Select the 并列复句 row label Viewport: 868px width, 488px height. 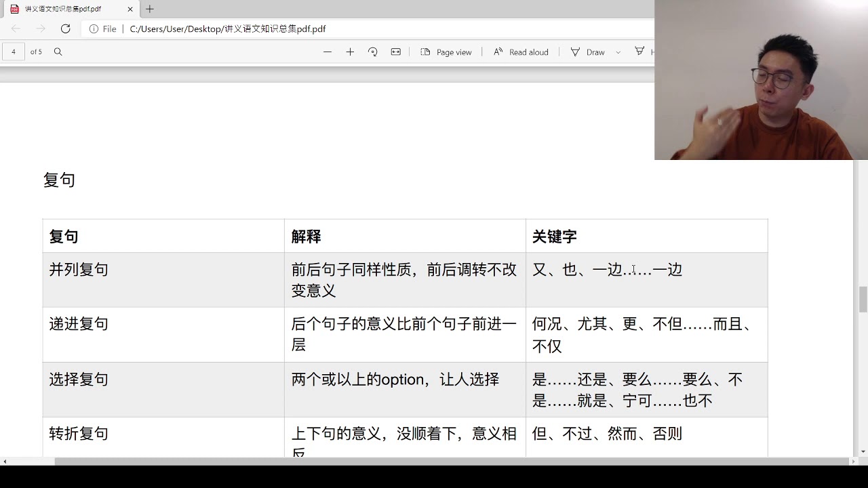tap(79, 269)
